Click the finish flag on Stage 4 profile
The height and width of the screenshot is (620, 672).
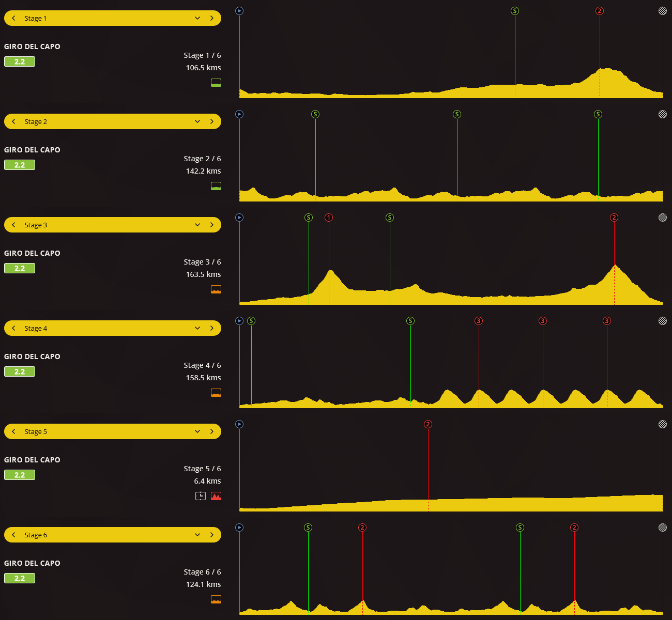click(x=663, y=321)
